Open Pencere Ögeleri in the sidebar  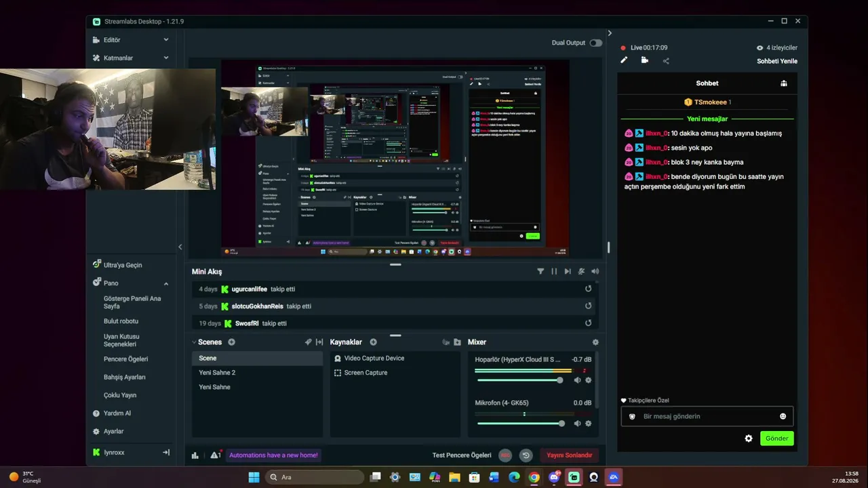tap(125, 359)
